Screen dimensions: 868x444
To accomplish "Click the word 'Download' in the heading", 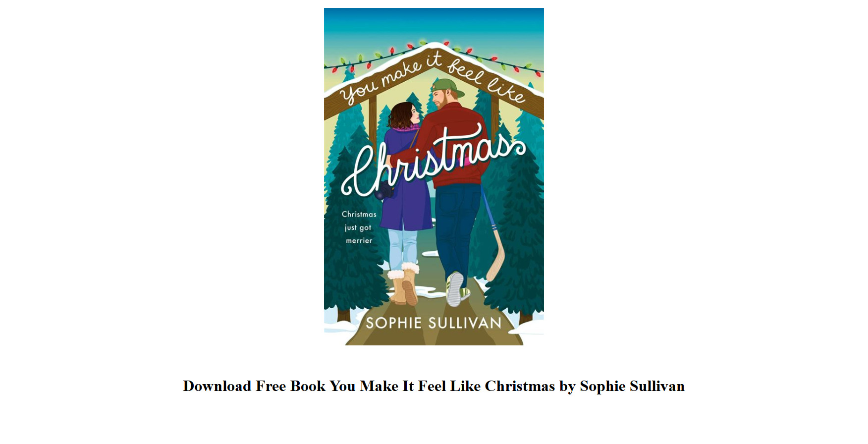I will [217, 386].
